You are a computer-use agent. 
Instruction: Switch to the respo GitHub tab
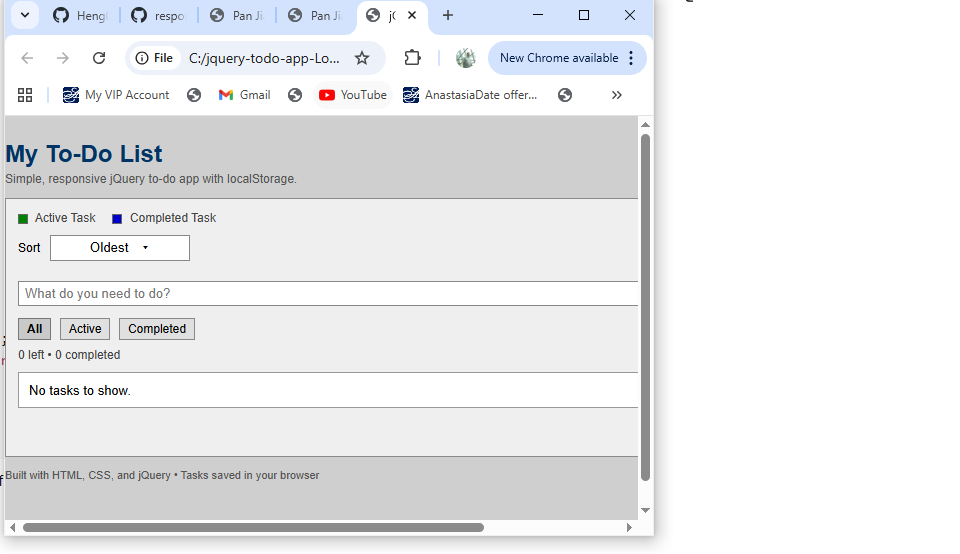tap(158, 15)
